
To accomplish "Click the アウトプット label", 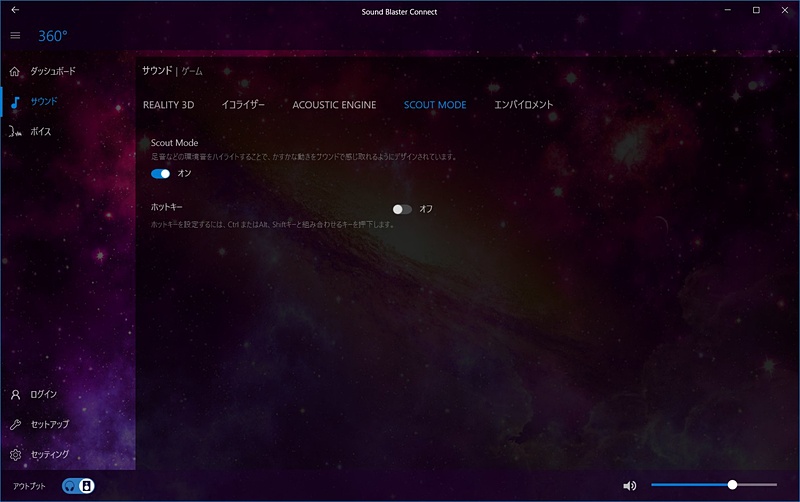I will coord(29,486).
